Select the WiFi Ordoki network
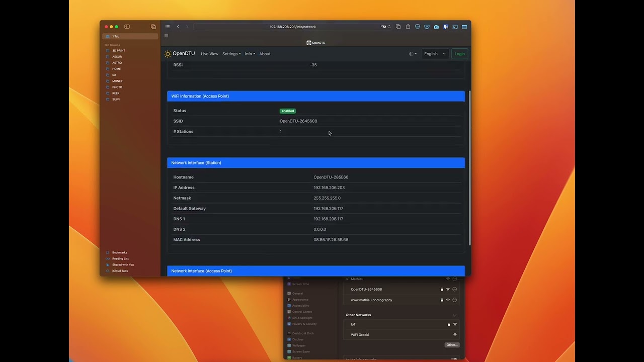This screenshot has height=362, width=644. (x=401, y=335)
